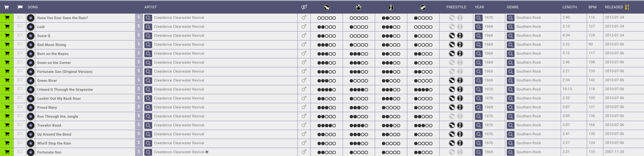Click the vinyl record icon for Lodi
Screen dimensions: 644x156
31,27
